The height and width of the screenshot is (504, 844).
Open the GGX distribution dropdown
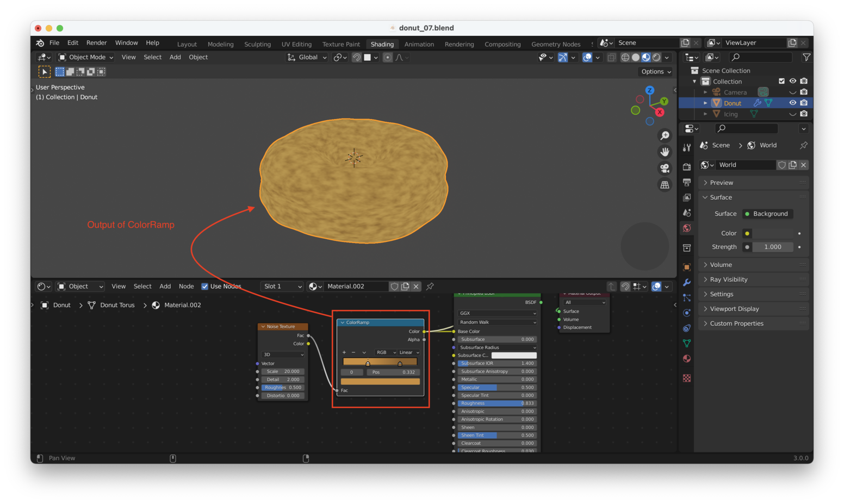pos(497,313)
